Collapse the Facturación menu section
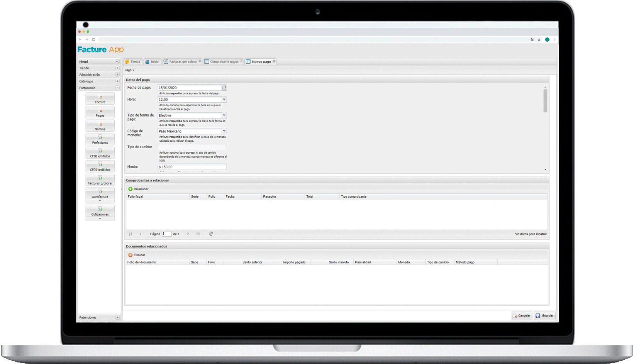The height and width of the screenshot is (364, 634). coord(117,88)
